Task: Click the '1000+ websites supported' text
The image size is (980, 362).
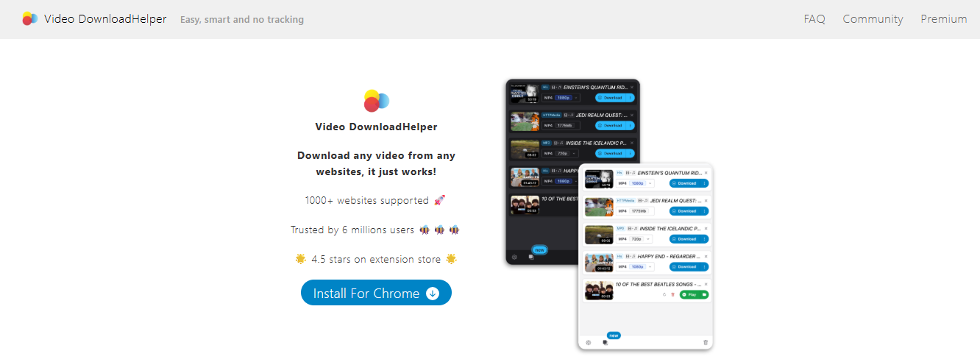Action: pos(367,200)
